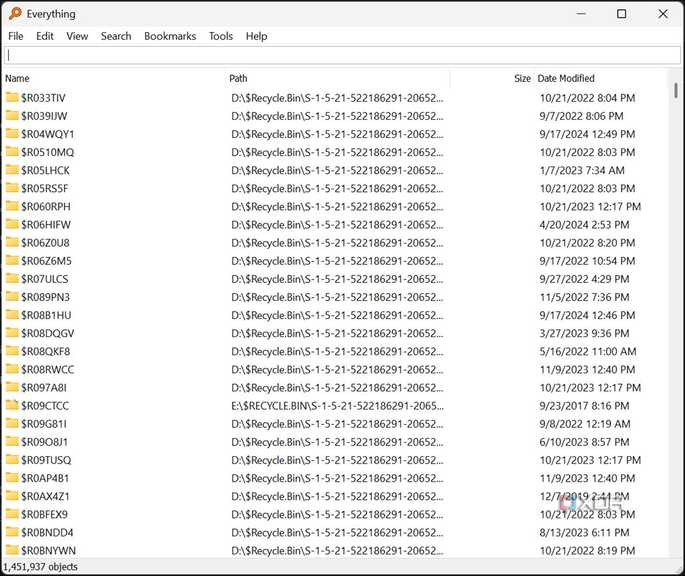Select the $R05LHCK folder icon
The height and width of the screenshot is (576, 685).
point(12,170)
